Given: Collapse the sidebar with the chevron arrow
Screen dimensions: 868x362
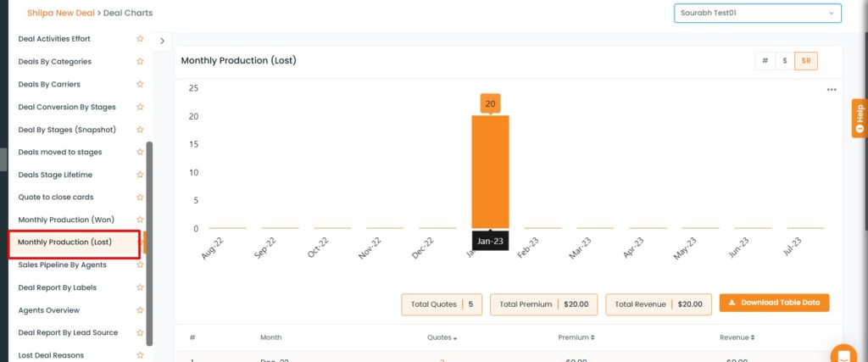Looking at the screenshot, I should [162, 41].
